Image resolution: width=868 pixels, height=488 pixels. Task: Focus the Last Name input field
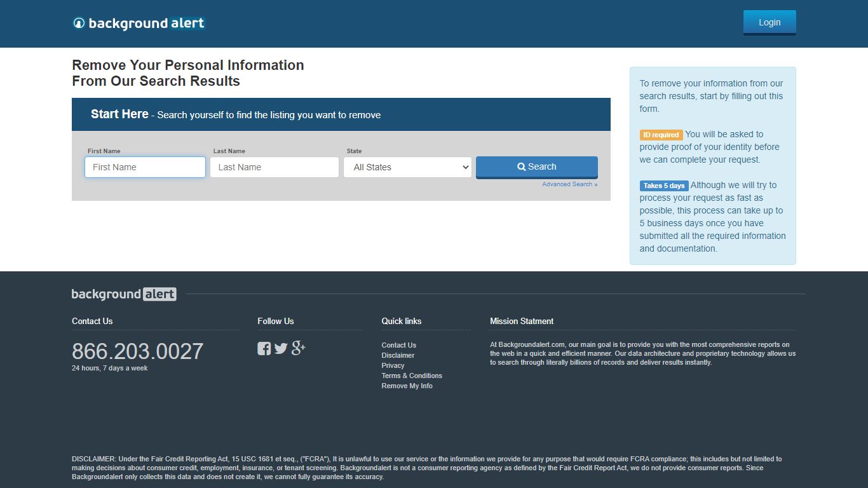275,167
